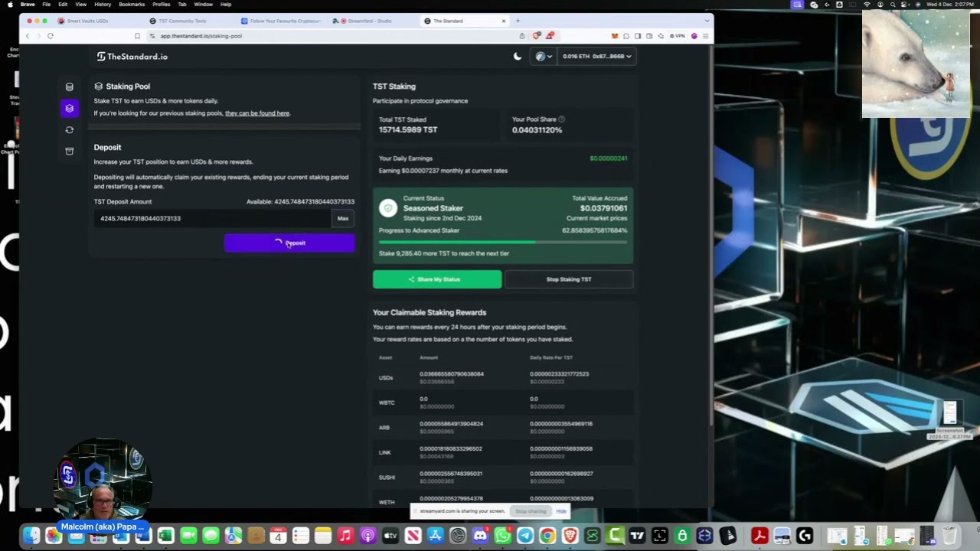Open Telegram in the Dock
The height and width of the screenshot is (551, 980).
(x=525, y=536)
